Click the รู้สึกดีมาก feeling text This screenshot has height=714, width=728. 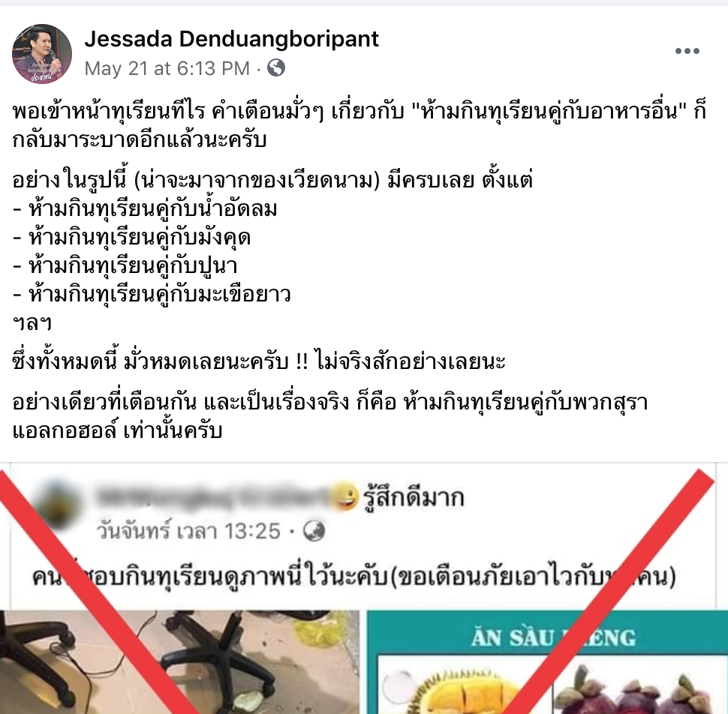click(x=414, y=496)
